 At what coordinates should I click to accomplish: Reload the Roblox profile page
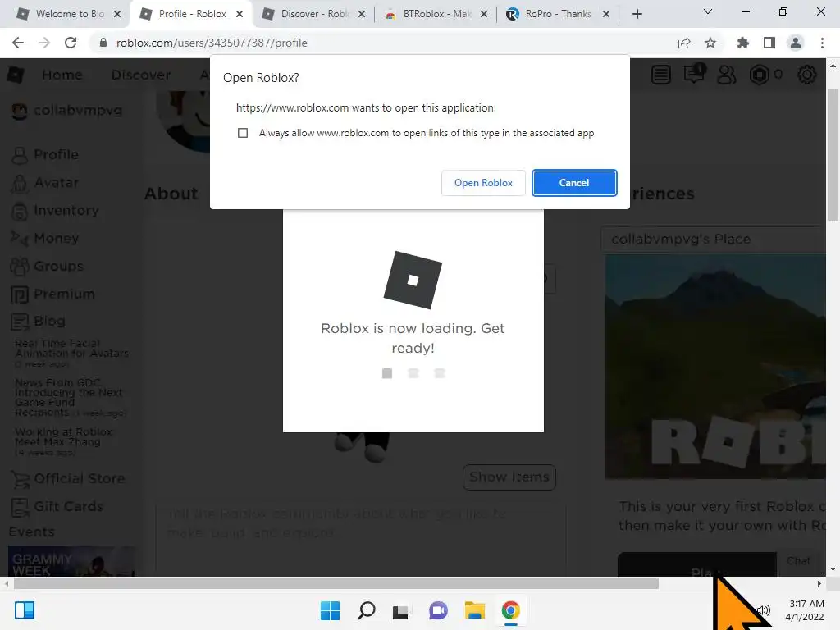pyautogui.click(x=71, y=43)
